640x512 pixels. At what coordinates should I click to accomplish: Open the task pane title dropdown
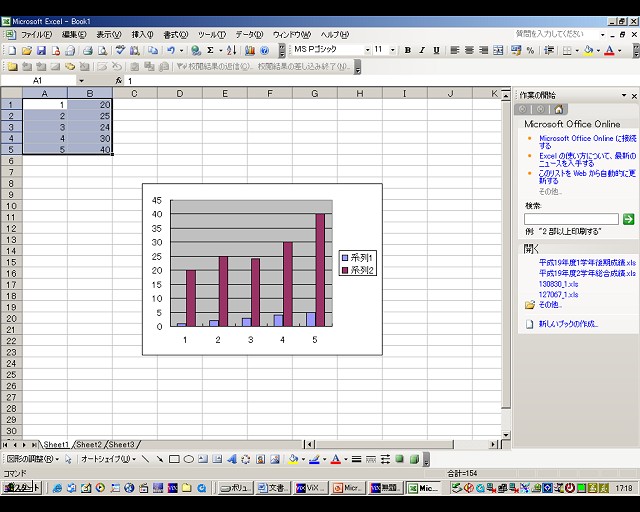(x=624, y=96)
